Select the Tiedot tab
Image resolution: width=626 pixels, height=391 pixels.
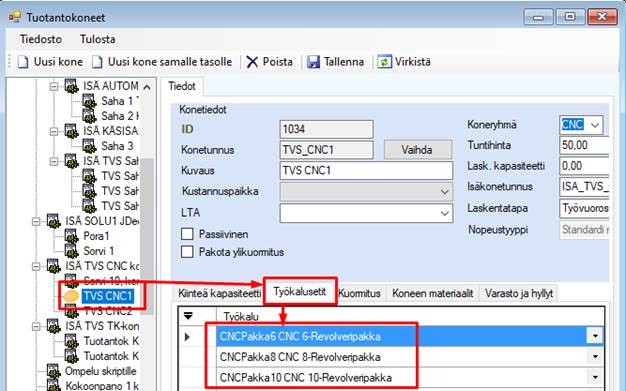(x=182, y=86)
